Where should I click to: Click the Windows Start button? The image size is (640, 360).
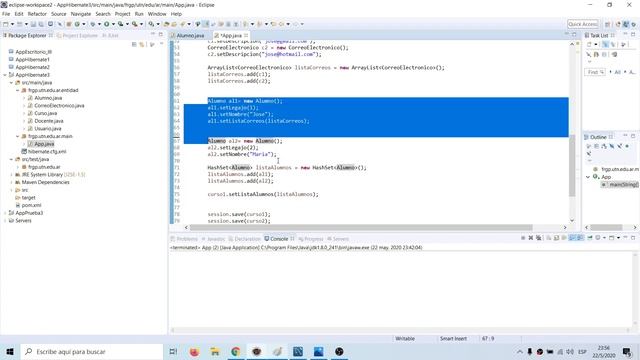pyautogui.click(x=10, y=351)
